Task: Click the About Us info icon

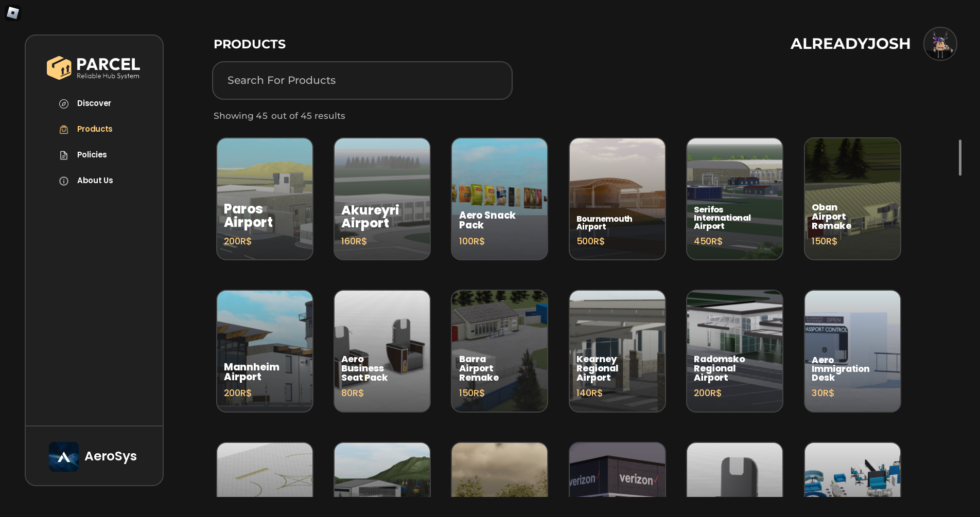Action: [64, 181]
